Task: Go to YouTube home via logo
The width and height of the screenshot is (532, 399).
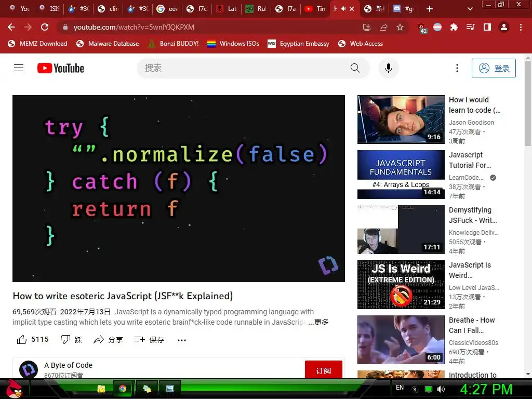Action: point(61,68)
